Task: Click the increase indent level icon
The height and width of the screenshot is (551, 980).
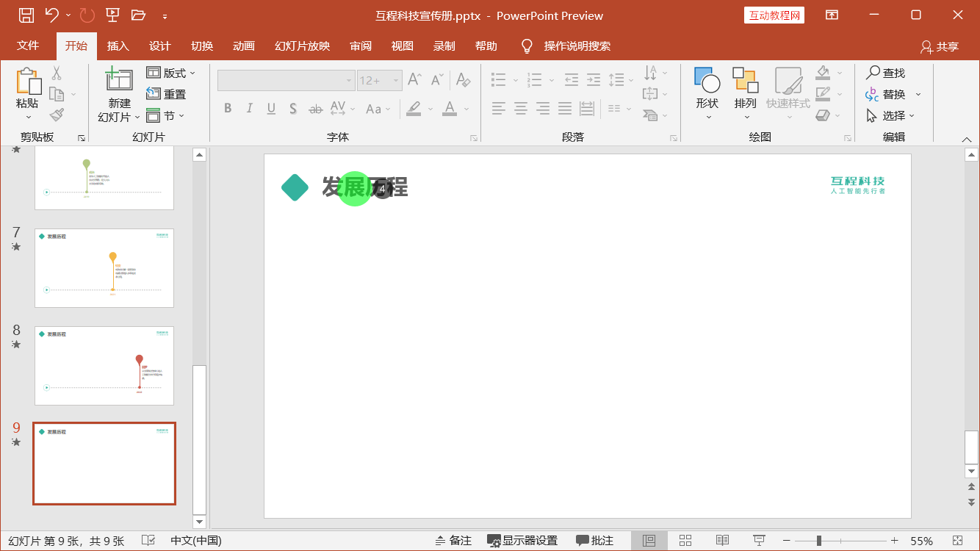Action: [594, 79]
